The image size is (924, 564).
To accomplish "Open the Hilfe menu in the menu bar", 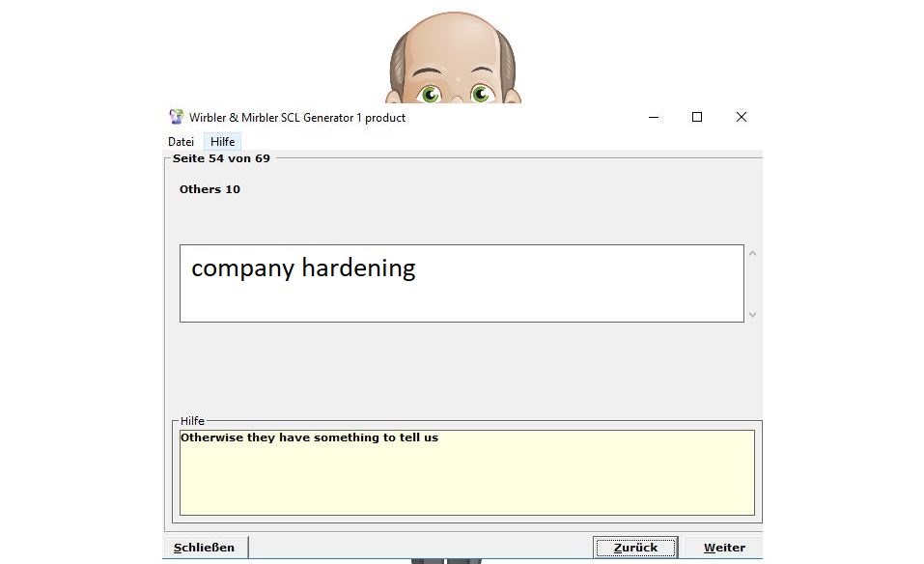I will click(x=222, y=142).
